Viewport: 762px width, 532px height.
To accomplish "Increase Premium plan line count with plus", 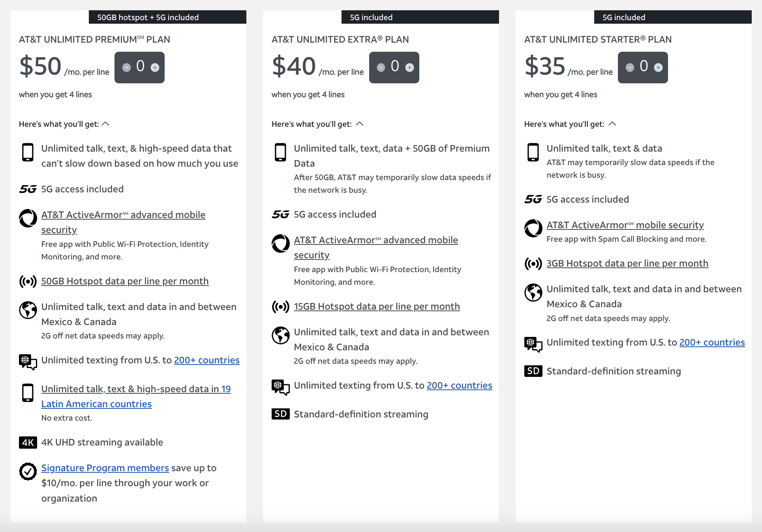I will (x=155, y=68).
